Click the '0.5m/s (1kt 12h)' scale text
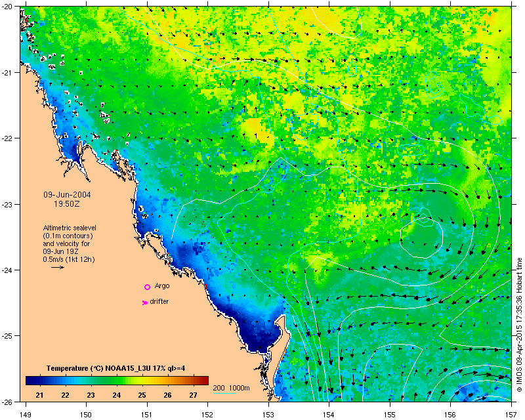Viewport: 525px width, 420px height. (69, 259)
